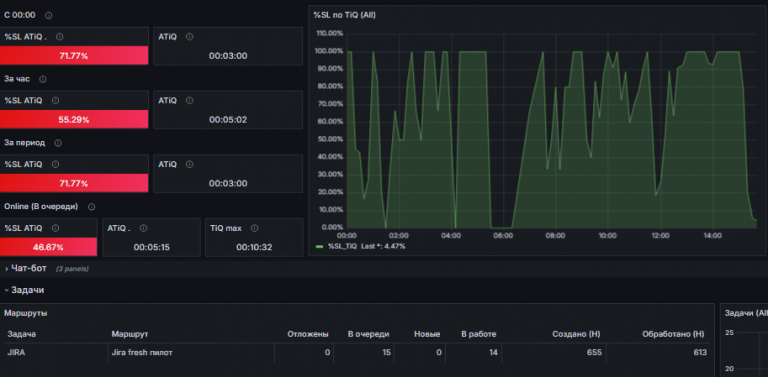Viewport: 768px width, 377px height.
Task: Sort table by В работе column header
Action: click(479, 334)
